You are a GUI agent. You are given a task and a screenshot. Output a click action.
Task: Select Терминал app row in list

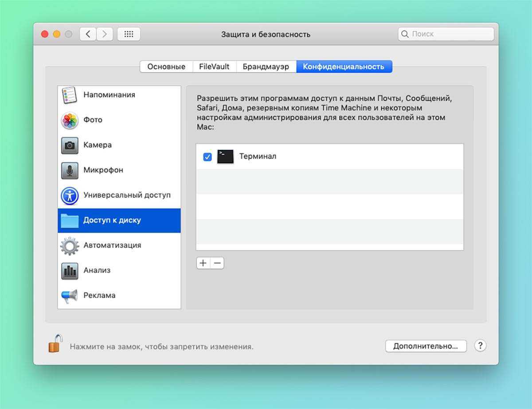pyautogui.click(x=310, y=157)
